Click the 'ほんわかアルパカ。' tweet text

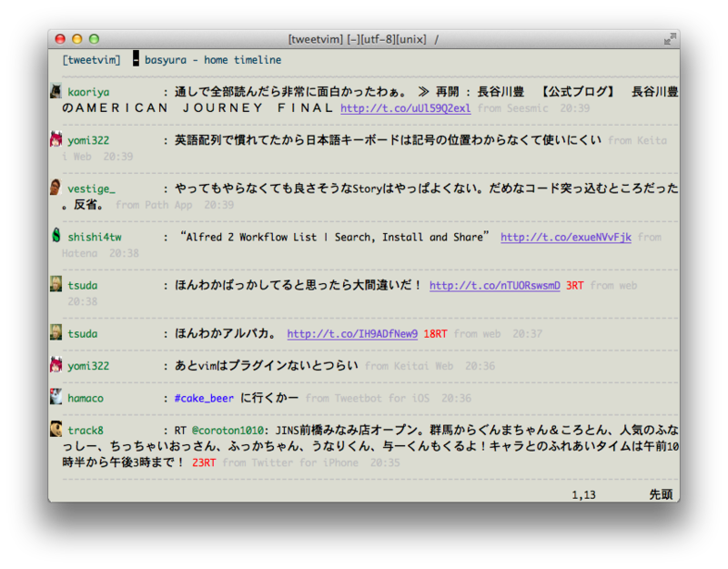(x=226, y=334)
